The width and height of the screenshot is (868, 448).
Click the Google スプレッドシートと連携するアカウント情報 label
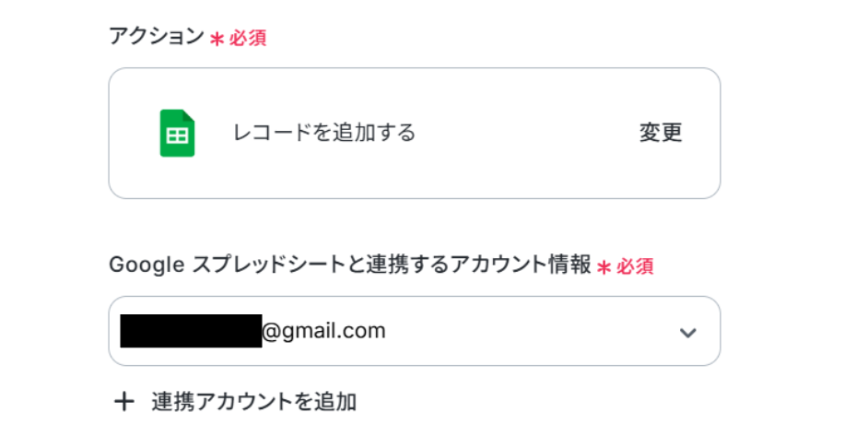(x=350, y=265)
